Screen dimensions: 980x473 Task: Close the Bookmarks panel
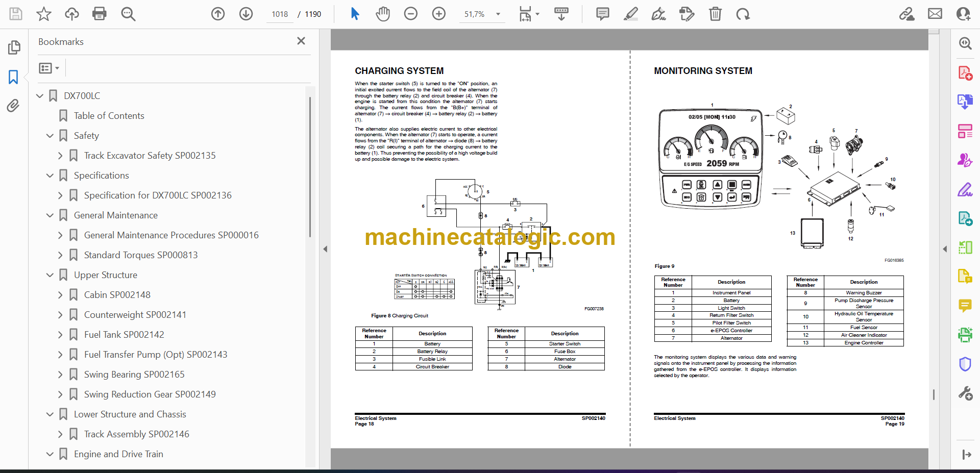click(x=301, y=41)
